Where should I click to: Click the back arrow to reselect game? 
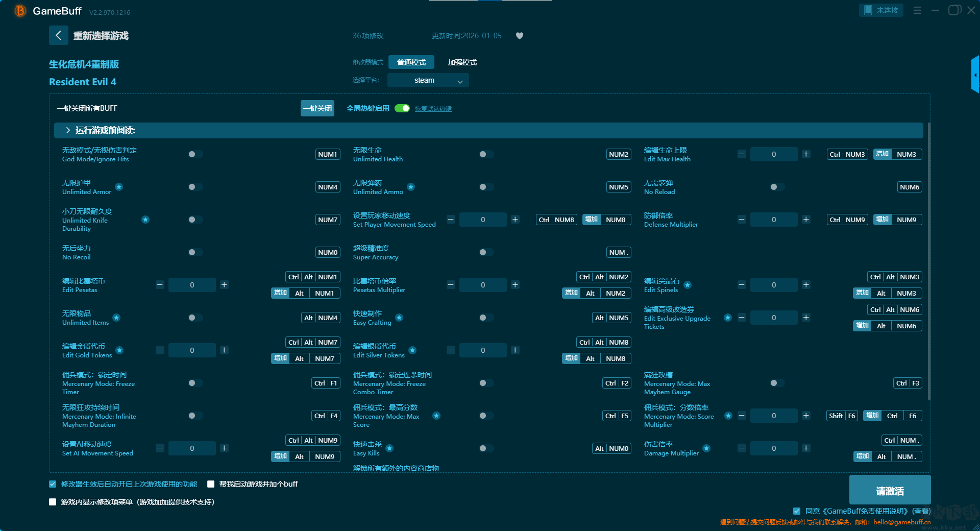tap(58, 35)
